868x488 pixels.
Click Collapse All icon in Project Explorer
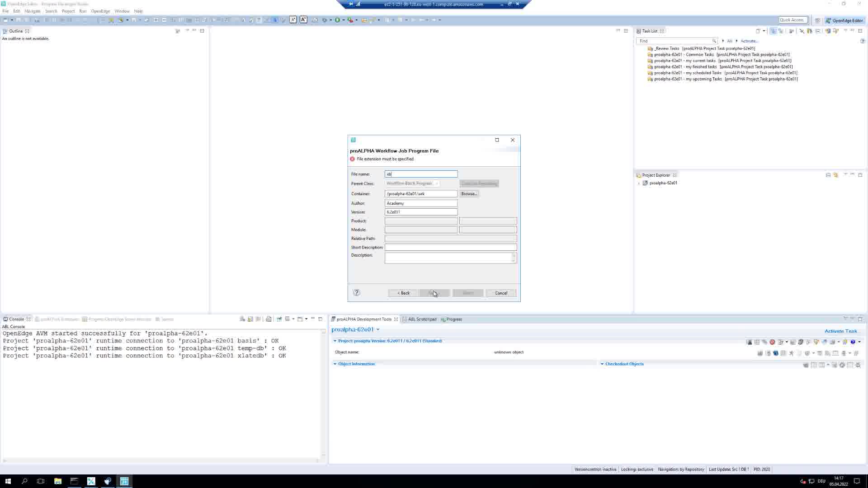828,175
